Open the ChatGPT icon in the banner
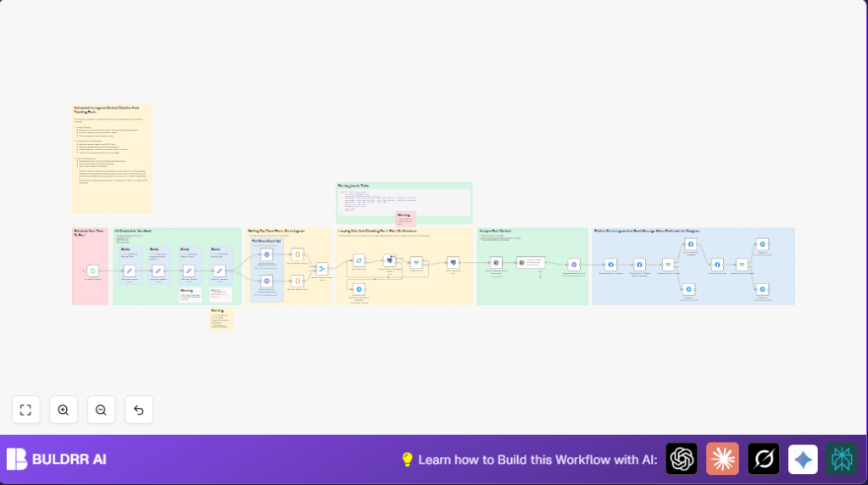The image size is (868, 485). point(682,459)
